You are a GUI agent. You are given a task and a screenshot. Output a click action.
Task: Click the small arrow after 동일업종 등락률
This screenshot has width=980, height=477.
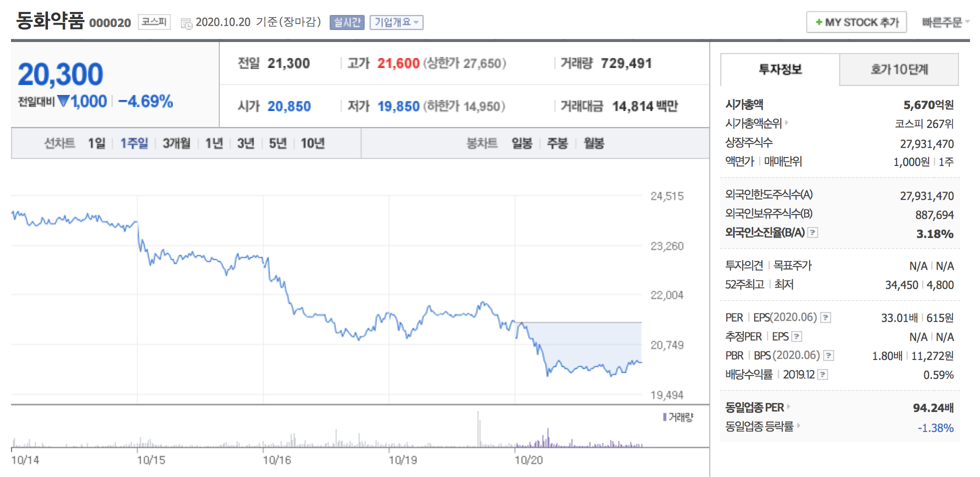pyautogui.click(x=798, y=426)
